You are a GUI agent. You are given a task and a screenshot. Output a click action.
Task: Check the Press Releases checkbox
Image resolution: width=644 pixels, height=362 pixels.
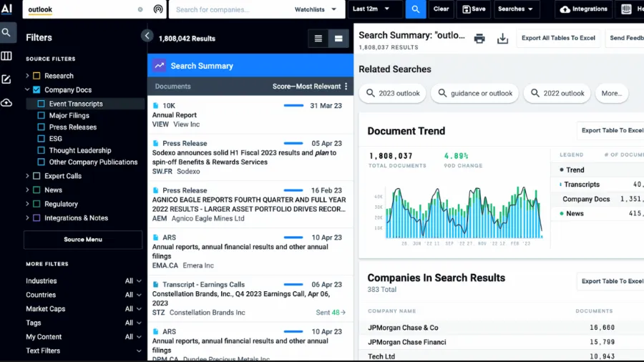click(x=41, y=127)
